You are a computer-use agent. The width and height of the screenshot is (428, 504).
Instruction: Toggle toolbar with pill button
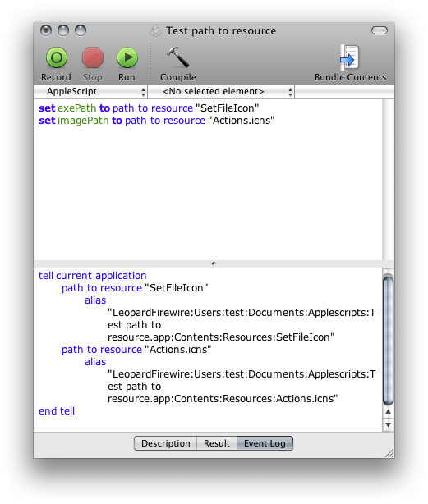(380, 30)
